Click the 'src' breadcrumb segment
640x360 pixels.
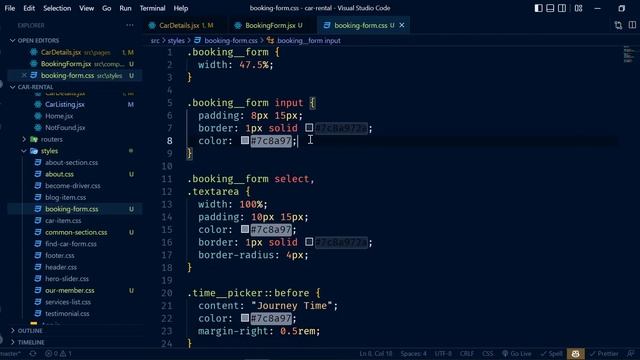pyautogui.click(x=155, y=40)
